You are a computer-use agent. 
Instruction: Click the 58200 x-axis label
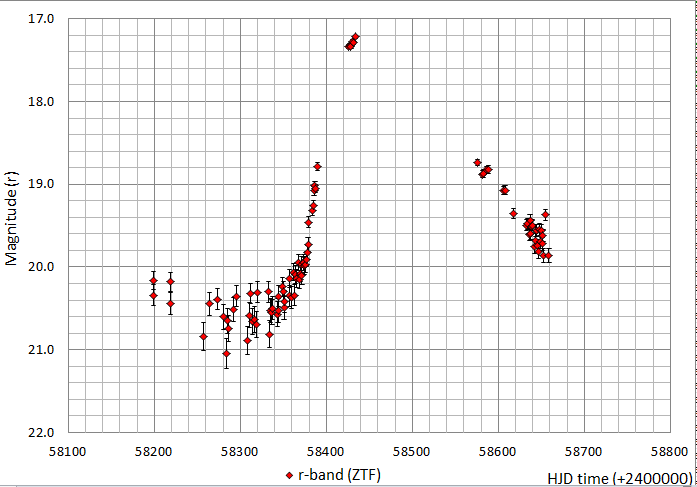click(x=154, y=452)
